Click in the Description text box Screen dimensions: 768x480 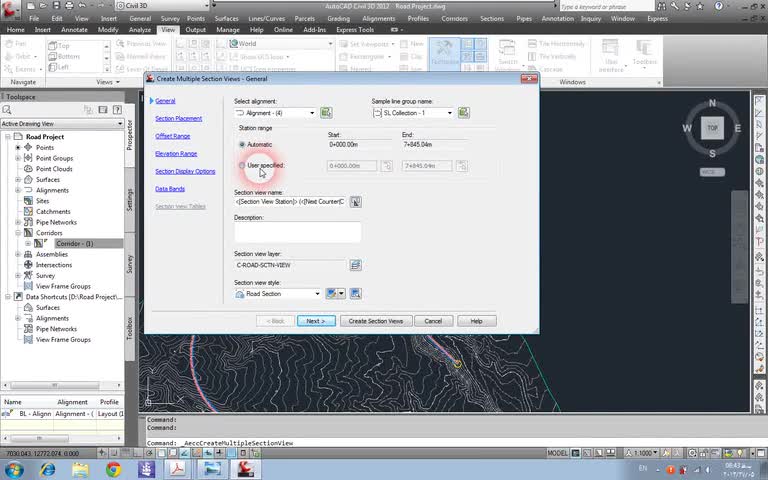(x=297, y=232)
